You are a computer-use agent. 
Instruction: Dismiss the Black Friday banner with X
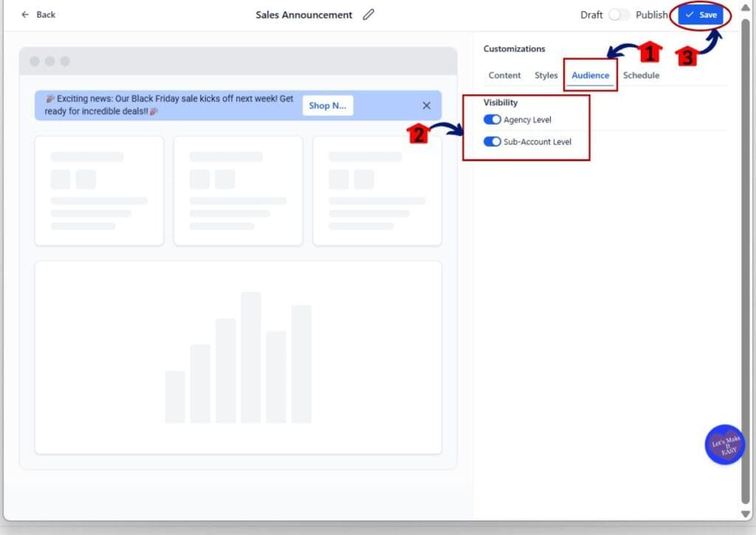click(x=426, y=106)
